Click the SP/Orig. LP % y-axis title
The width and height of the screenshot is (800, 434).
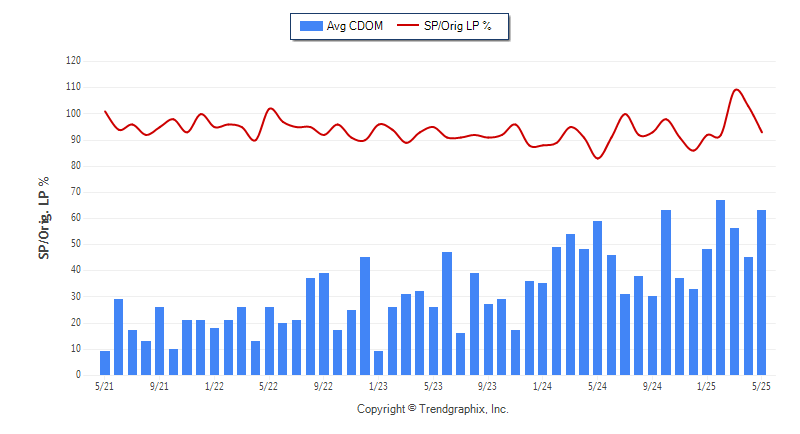[x=44, y=218]
